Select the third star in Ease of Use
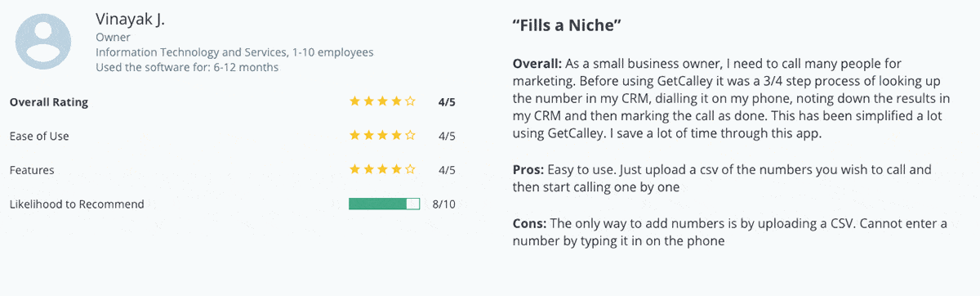The height and width of the screenshot is (296, 980). click(x=382, y=136)
